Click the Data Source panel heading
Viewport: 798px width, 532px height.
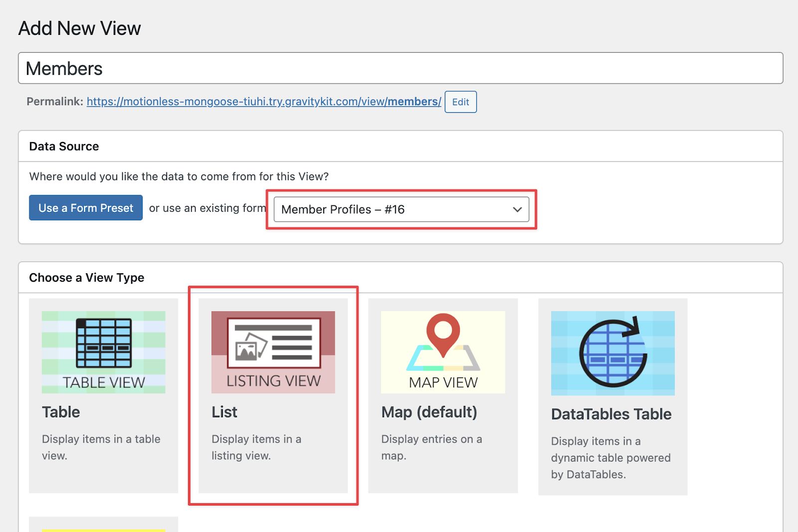click(64, 146)
